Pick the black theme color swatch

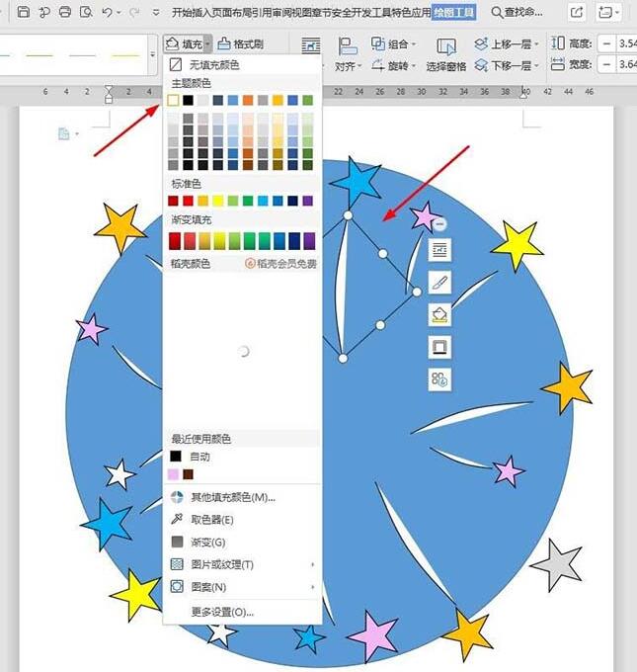pos(188,100)
